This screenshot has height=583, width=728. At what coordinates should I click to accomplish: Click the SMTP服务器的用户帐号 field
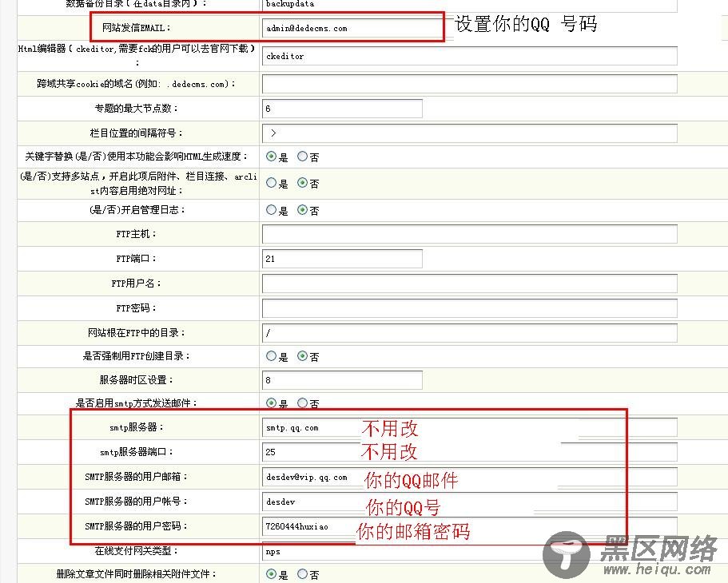pos(469,502)
